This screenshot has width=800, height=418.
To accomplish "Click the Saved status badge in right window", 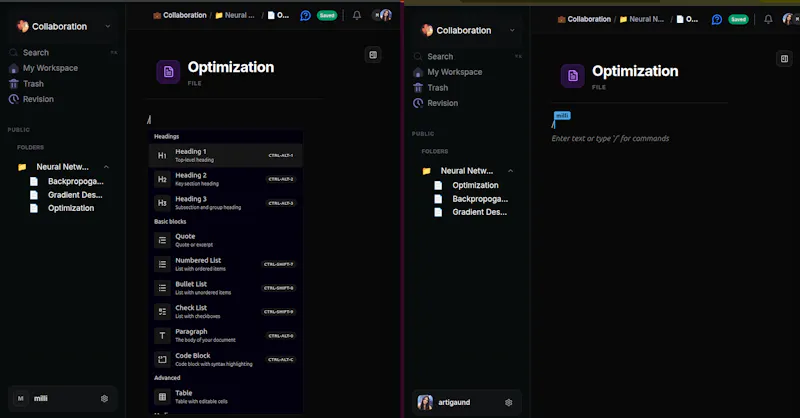I will coord(738,19).
